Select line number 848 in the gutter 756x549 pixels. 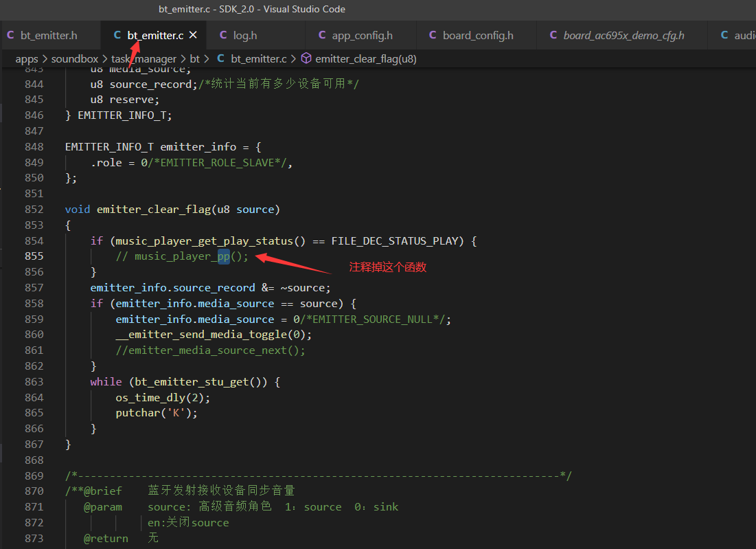(34, 146)
